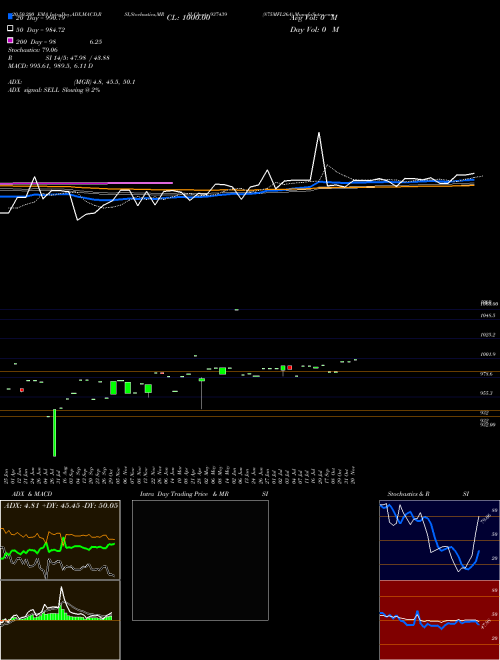Select the 'Stochastics: 79.06' readout
Image resolution: width=500 pixels, height=660 pixels.
pos(33,50)
